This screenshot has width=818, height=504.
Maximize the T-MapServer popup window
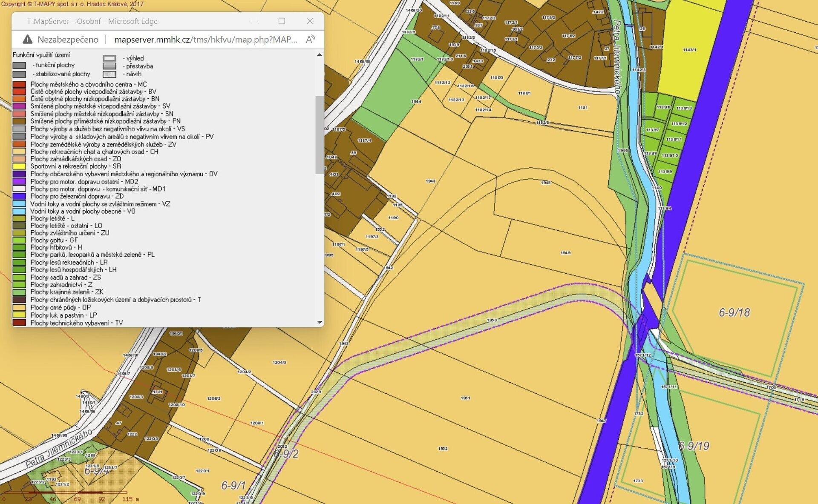[282, 21]
